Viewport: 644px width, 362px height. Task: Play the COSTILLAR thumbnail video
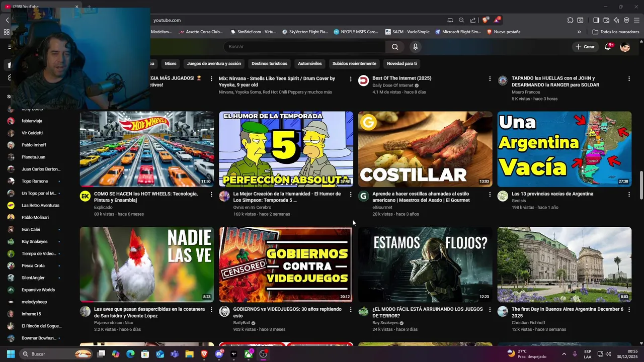point(425,149)
